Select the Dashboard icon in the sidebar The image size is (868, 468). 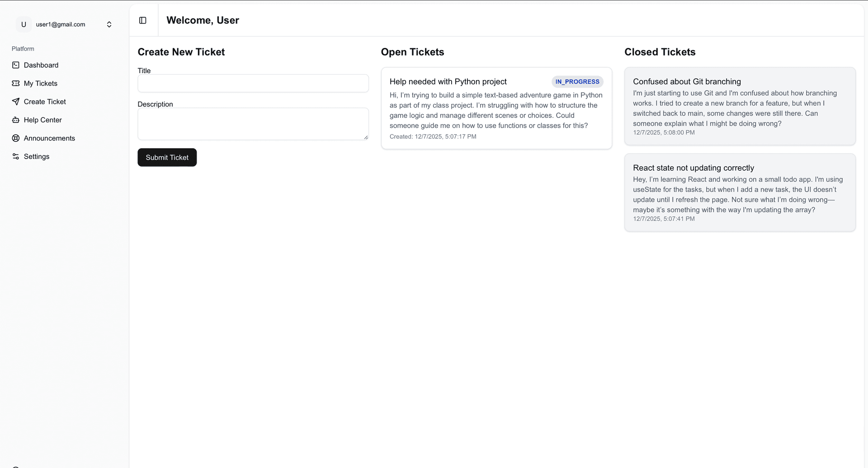(15, 65)
